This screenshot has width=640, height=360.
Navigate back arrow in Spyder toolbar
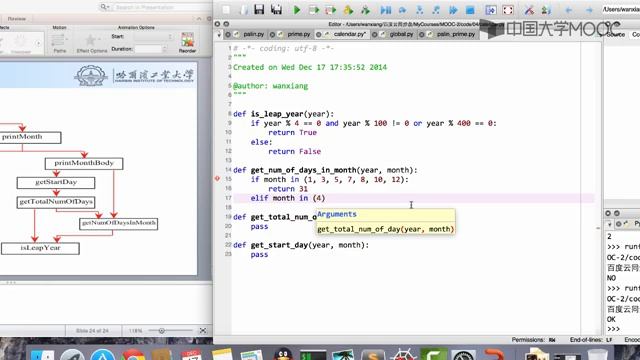(569, 10)
